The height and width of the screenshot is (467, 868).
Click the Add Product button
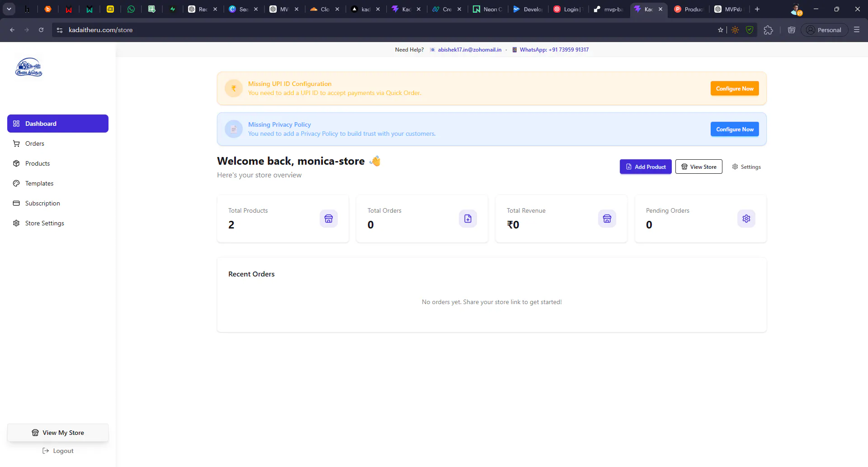(646, 167)
